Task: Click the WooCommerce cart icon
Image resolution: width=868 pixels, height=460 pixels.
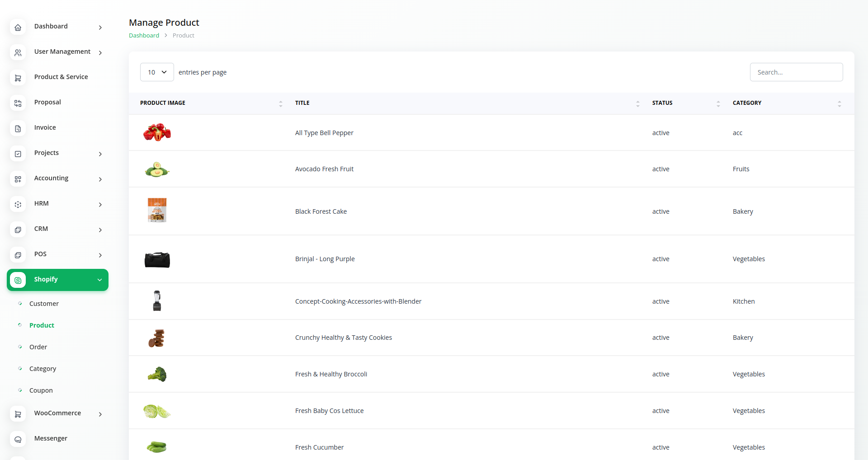Action: pos(18,414)
